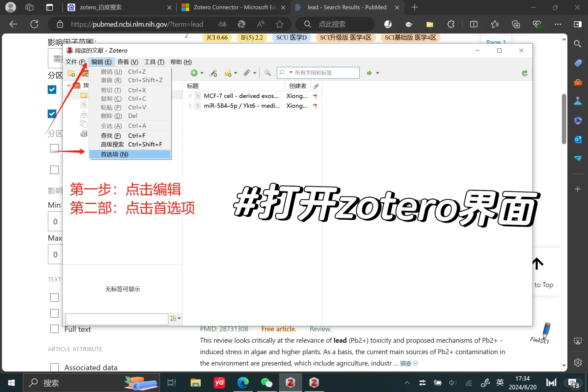Add a new item with the green plus icon
Screen dimensions: 588x392
pyautogui.click(x=194, y=73)
